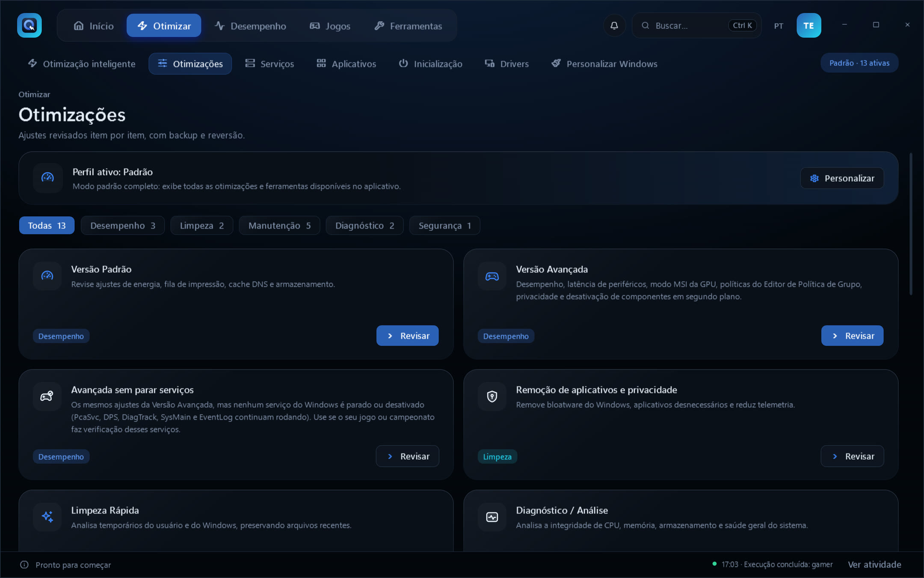Image resolution: width=924 pixels, height=578 pixels.
Task: Open the Serviços sub-tab
Action: coord(269,64)
